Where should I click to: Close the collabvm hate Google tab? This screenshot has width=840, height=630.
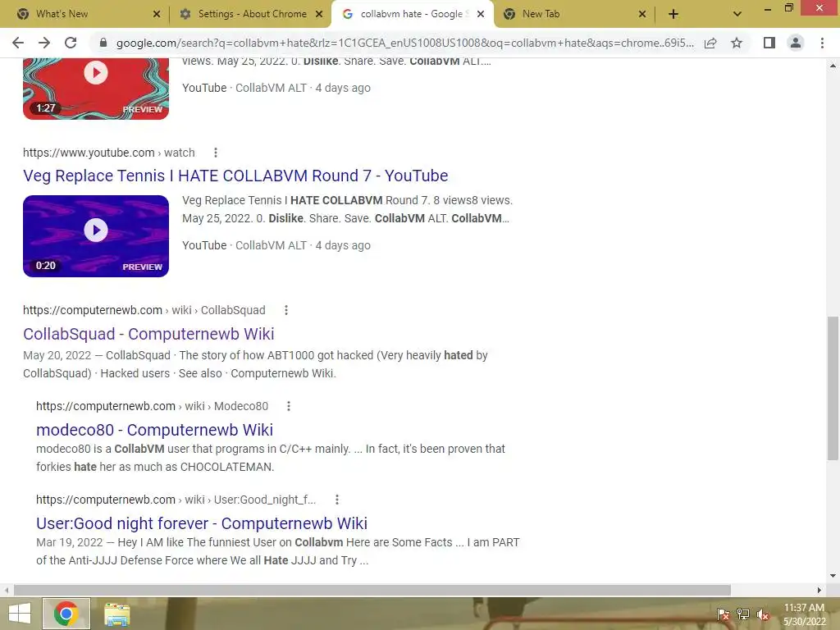[481, 14]
